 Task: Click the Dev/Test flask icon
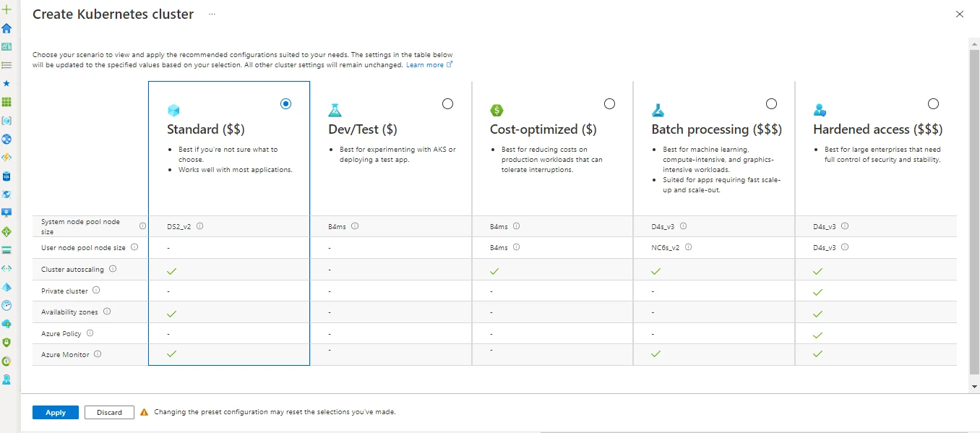pos(335,110)
